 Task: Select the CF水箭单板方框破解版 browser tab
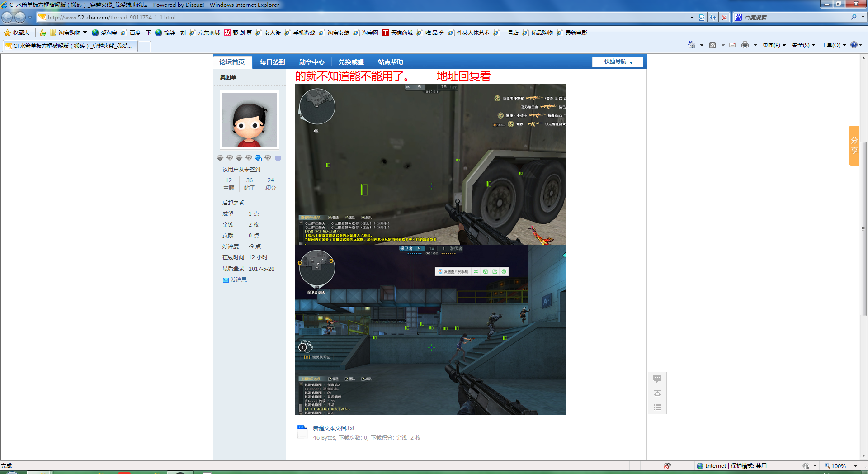[69, 46]
